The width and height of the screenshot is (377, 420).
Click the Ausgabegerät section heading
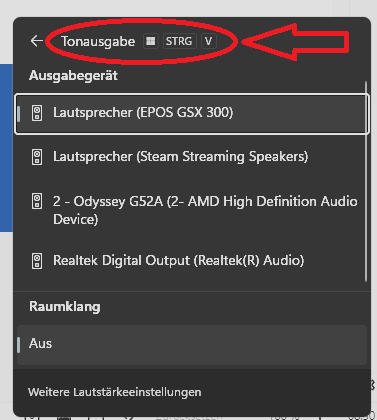pyautogui.click(x=73, y=76)
